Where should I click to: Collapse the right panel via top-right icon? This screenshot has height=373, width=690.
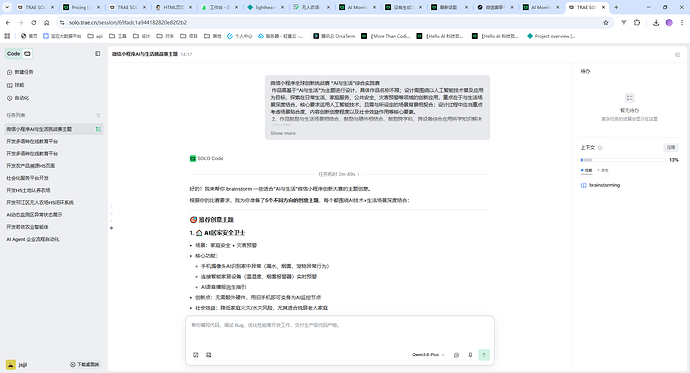(677, 55)
